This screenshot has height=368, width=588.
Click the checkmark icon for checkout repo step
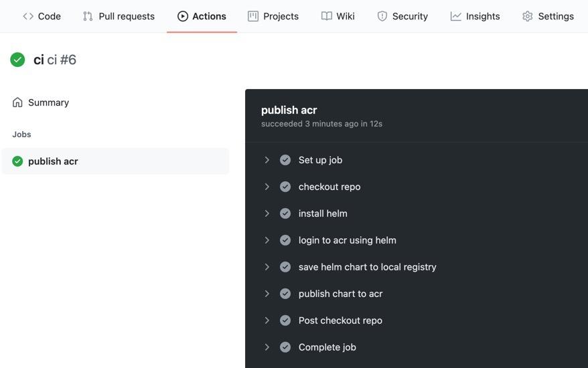(285, 187)
